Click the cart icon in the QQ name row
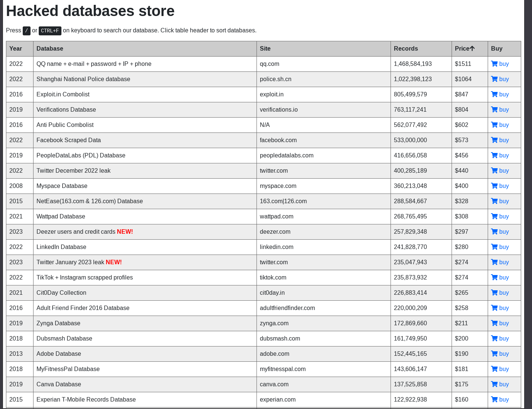The height and width of the screenshot is (409, 532). pyautogui.click(x=494, y=64)
